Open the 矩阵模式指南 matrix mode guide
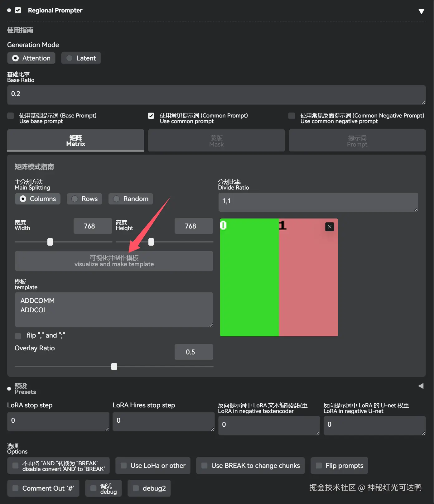434x504 pixels. pyautogui.click(x=34, y=167)
